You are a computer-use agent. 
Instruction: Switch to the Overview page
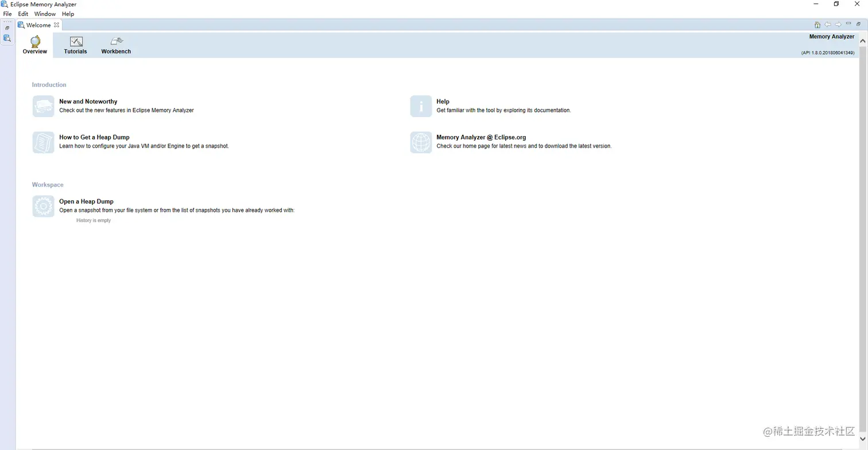point(35,45)
